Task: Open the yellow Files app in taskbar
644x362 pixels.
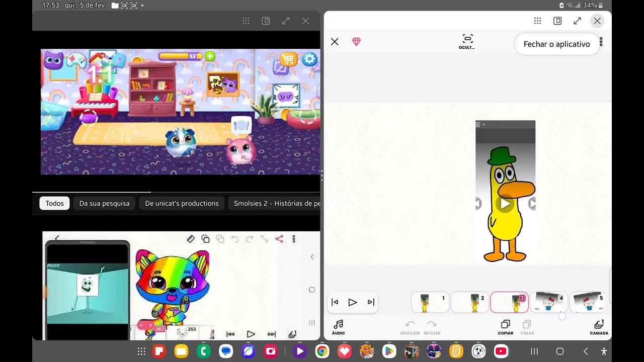Action: (181, 351)
